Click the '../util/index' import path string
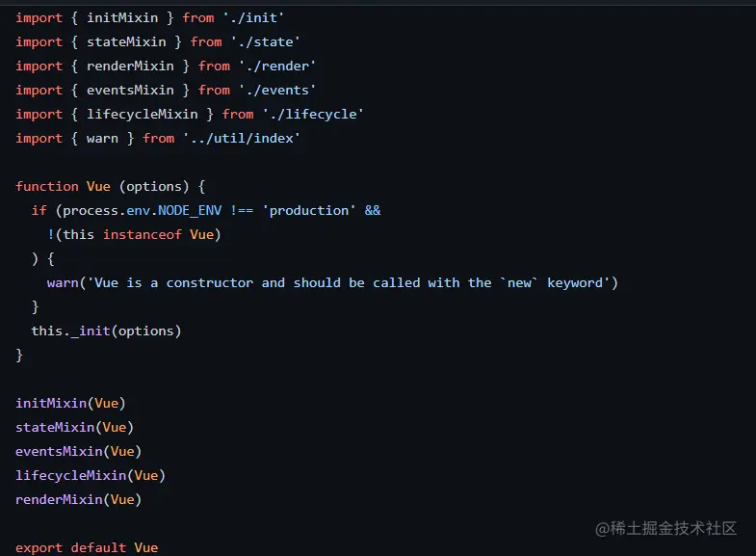The height and width of the screenshot is (556, 756). 242,139
